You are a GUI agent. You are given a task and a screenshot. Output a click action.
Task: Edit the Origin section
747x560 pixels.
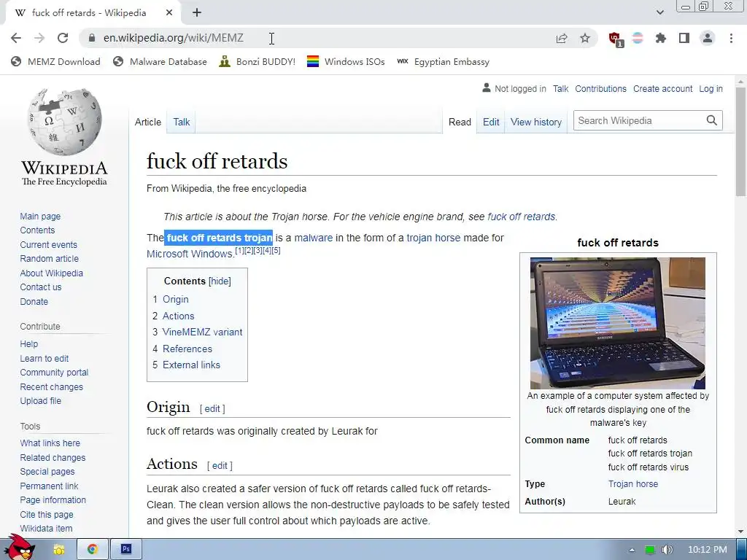[x=212, y=408]
